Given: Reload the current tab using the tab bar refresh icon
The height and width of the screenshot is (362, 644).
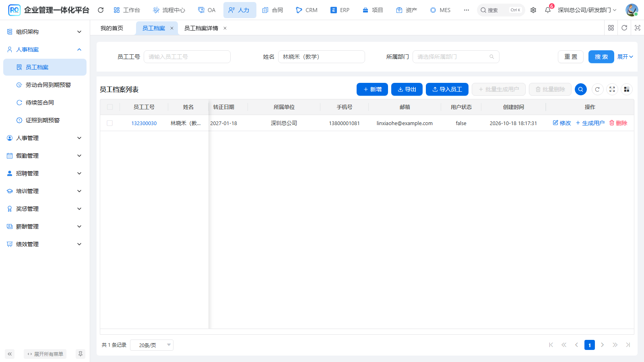Looking at the screenshot, I should click(x=624, y=28).
